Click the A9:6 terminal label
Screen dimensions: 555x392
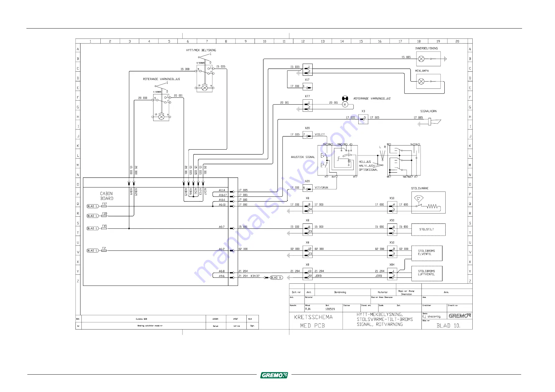pyautogui.click(x=222, y=276)
